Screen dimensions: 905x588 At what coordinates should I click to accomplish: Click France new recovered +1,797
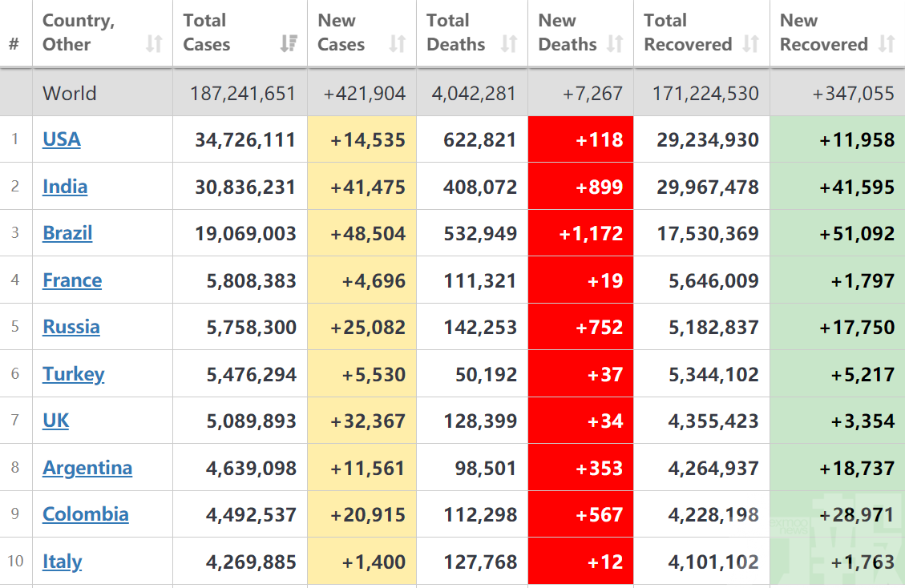863,281
